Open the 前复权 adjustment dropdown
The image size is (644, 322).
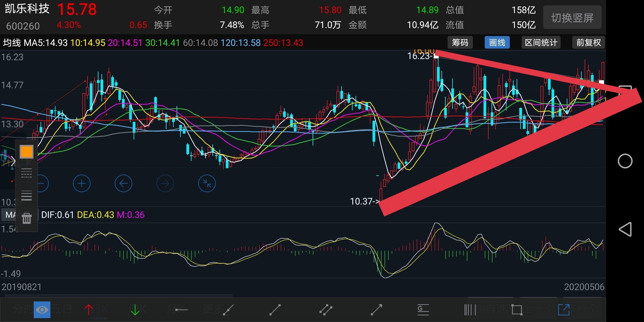coord(589,43)
